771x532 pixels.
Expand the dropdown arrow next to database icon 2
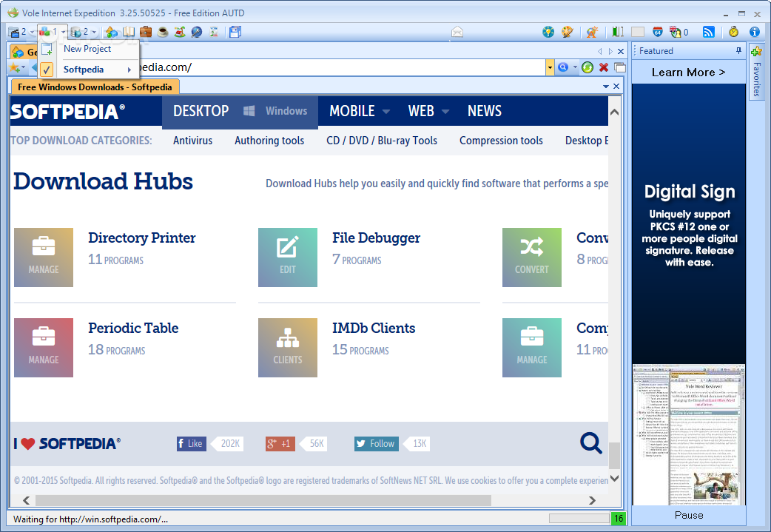(x=94, y=33)
